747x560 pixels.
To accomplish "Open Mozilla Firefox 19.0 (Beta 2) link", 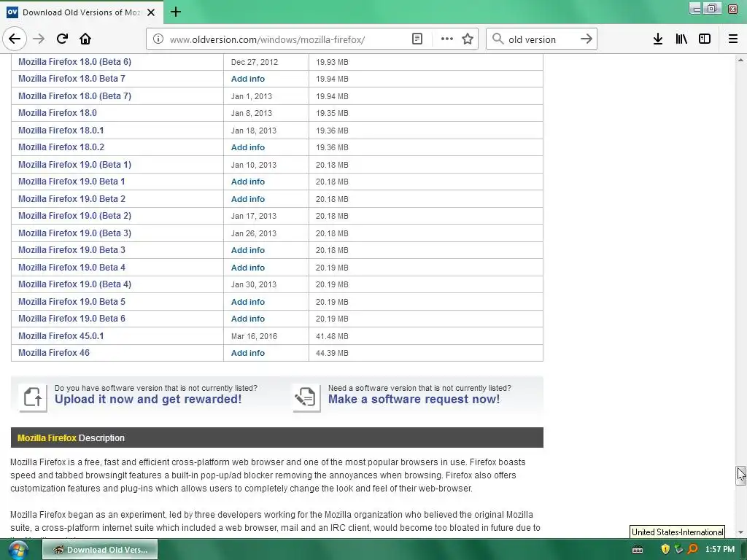I will coord(75,216).
